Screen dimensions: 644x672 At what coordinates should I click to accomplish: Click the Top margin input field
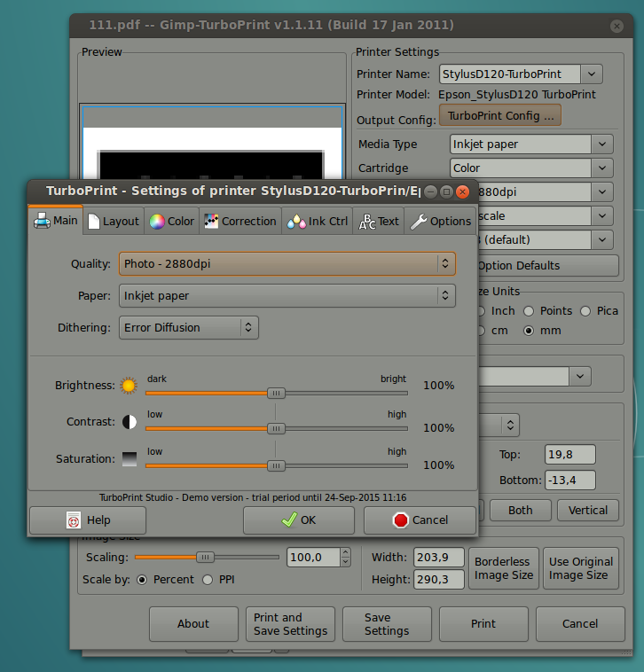pyautogui.click(x=569, y=455)
